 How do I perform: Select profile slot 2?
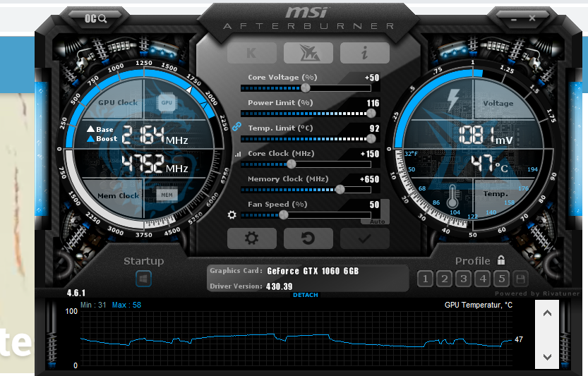point(445,279)
